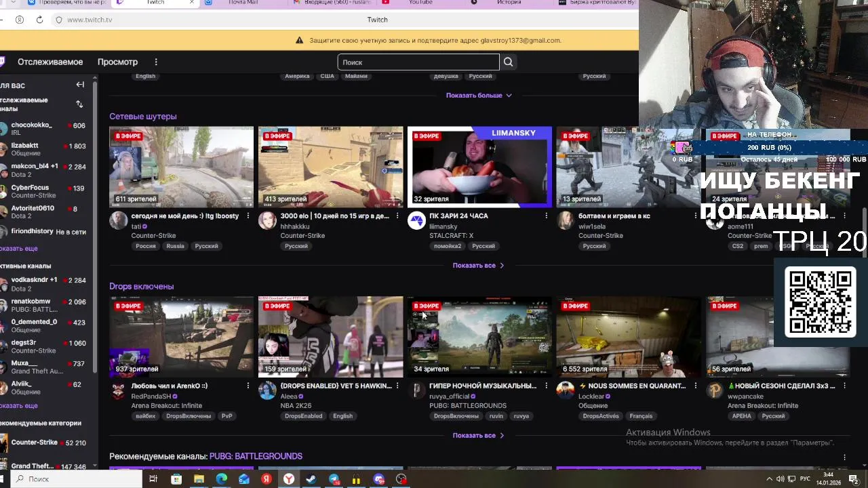
Task: Click the sort followed channels arrows icon
Action: (79, 104)
